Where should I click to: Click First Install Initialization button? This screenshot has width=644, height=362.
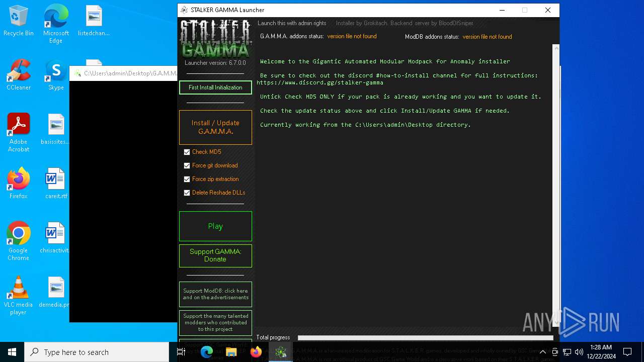(x=215, y=87)
